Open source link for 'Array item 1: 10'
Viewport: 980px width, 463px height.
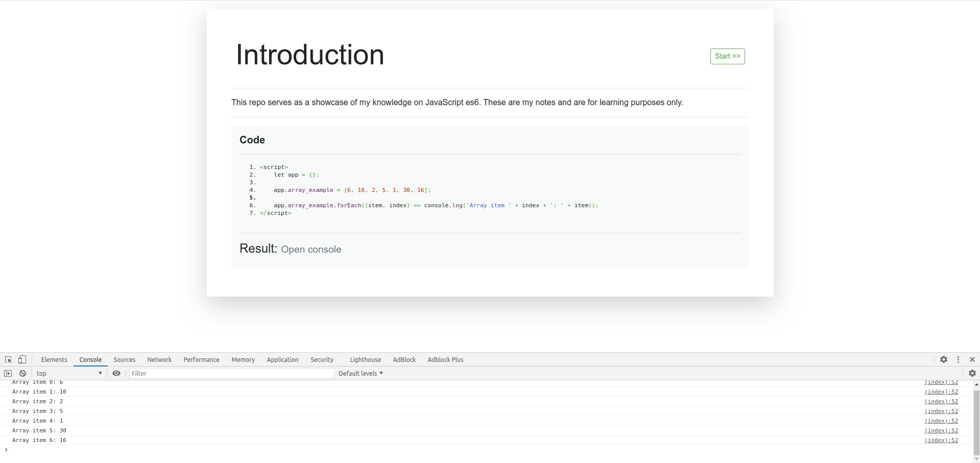(941, 392)
